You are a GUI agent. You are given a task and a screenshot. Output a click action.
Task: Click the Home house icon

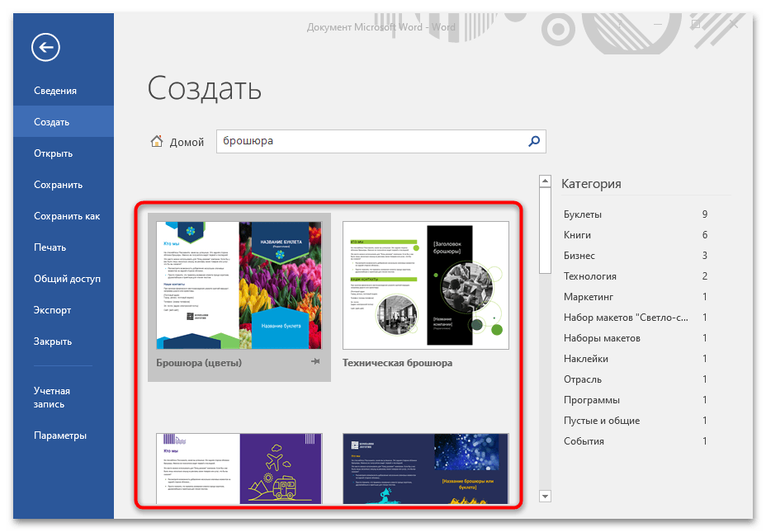tap(157, 141)
